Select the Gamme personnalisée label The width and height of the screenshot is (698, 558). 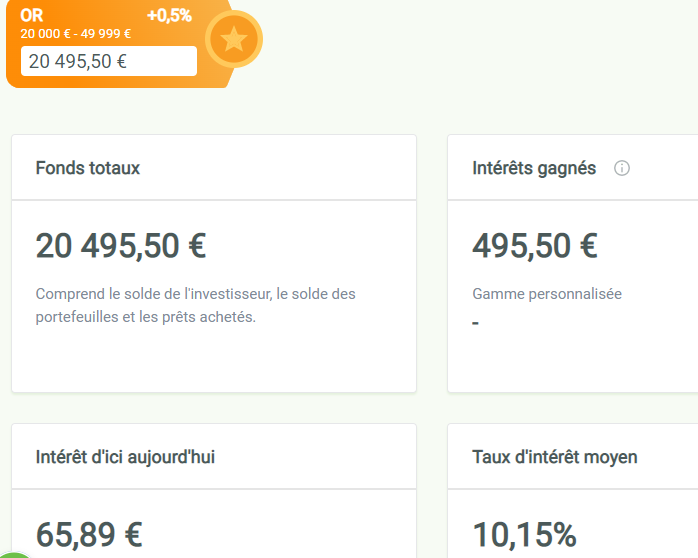(x=547, y=294)
